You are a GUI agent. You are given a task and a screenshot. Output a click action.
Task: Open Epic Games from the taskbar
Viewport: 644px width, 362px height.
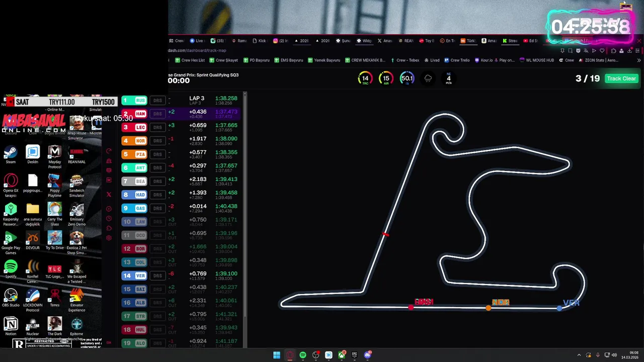click(x=354, y=355)
